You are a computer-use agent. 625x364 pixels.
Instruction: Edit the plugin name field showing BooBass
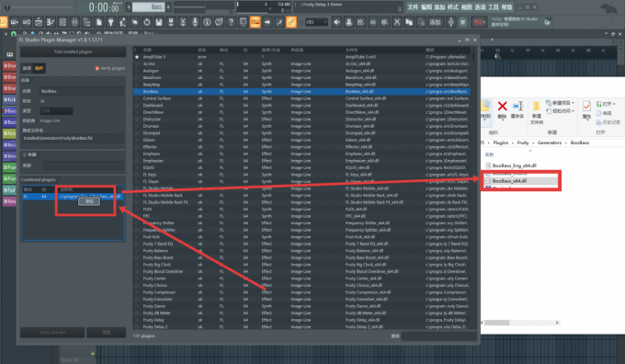tap(82, 91)
